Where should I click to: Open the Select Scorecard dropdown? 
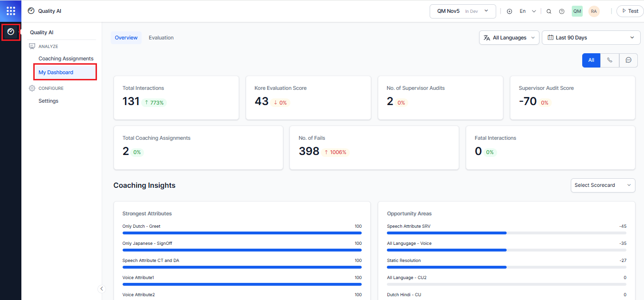point(603,185)
